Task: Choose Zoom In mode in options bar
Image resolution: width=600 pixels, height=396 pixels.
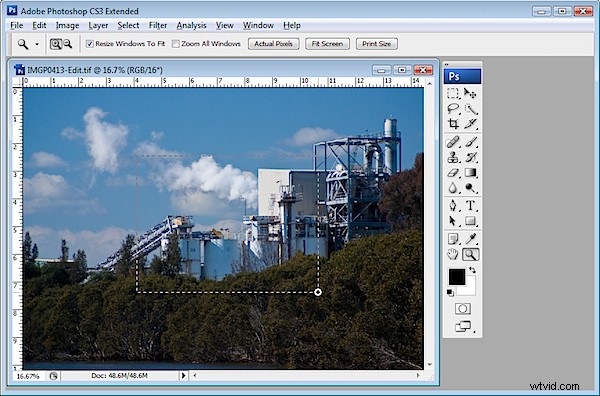Action: (55, 44)
